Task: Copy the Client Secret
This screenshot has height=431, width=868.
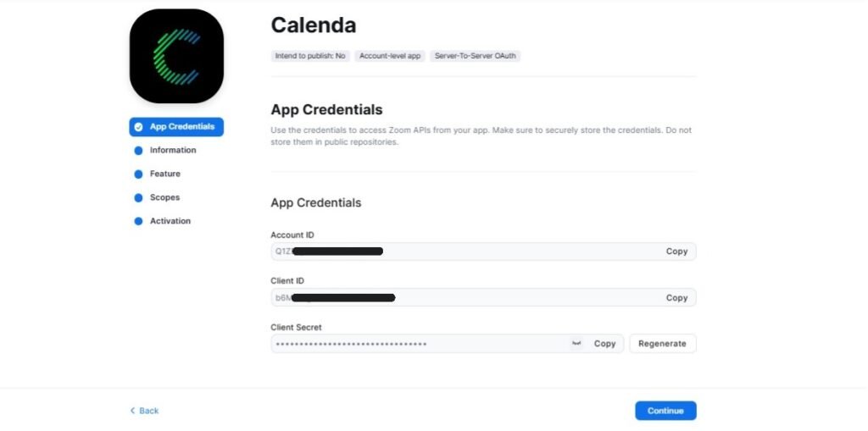Action: [604, 344]
